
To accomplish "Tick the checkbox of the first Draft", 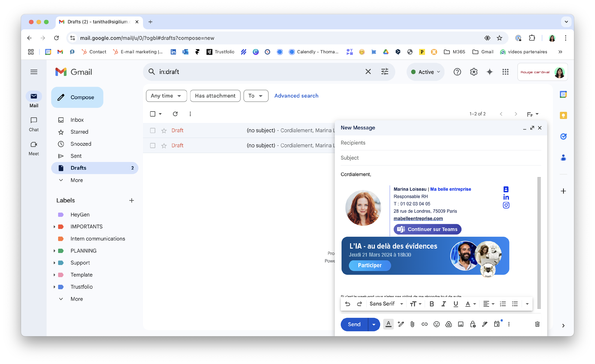I will (153, 131).
